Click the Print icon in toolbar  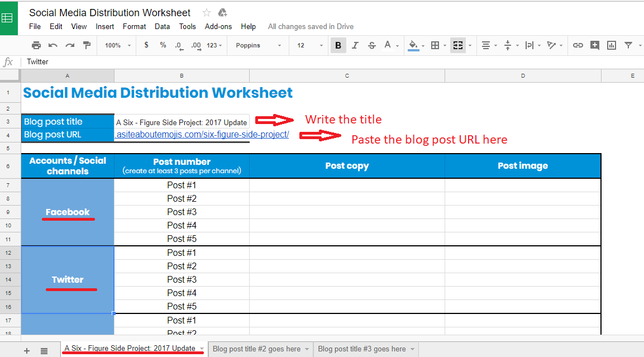pyautogui.click(x=36, y=45)
